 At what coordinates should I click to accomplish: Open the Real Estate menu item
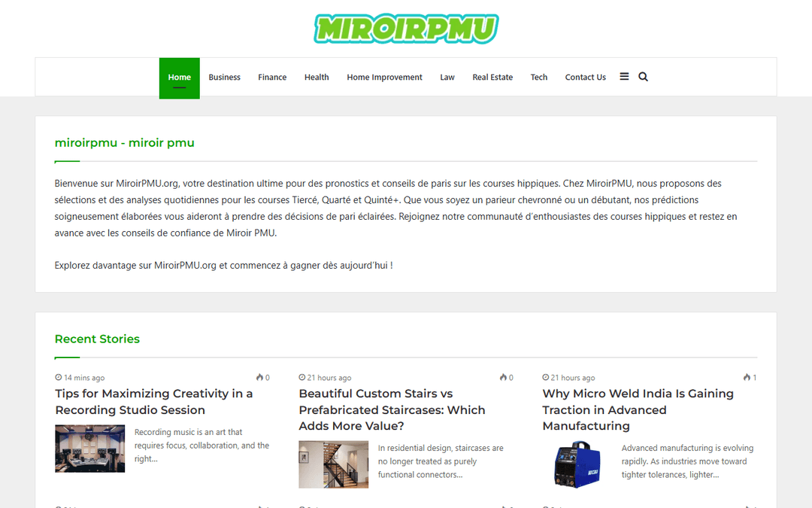pos(492,78)
